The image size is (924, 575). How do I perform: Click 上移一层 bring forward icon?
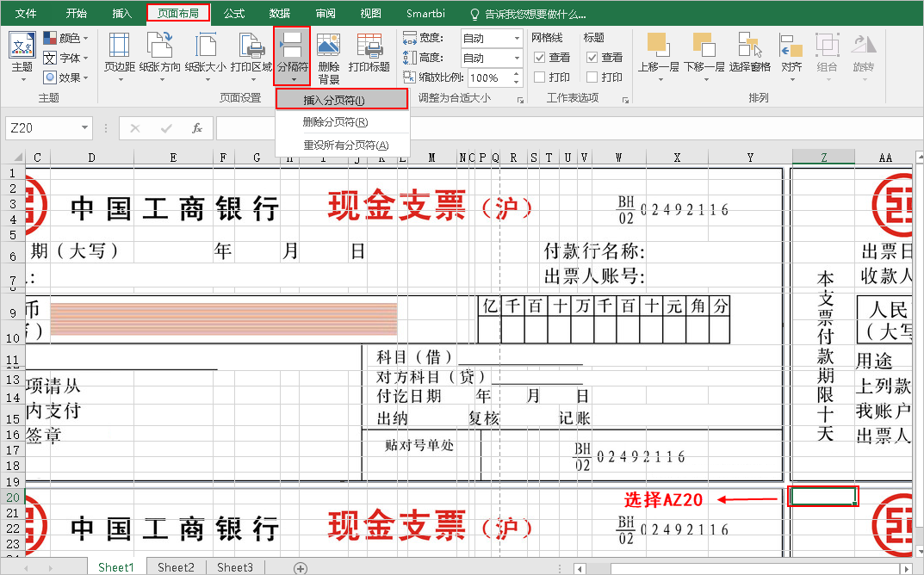tap(658, 56)
